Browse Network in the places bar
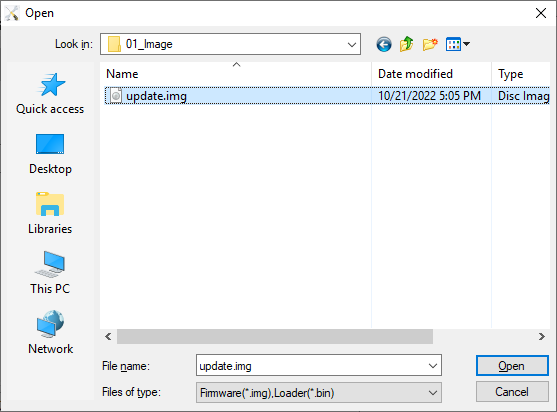557x412 pixels. 50,333
